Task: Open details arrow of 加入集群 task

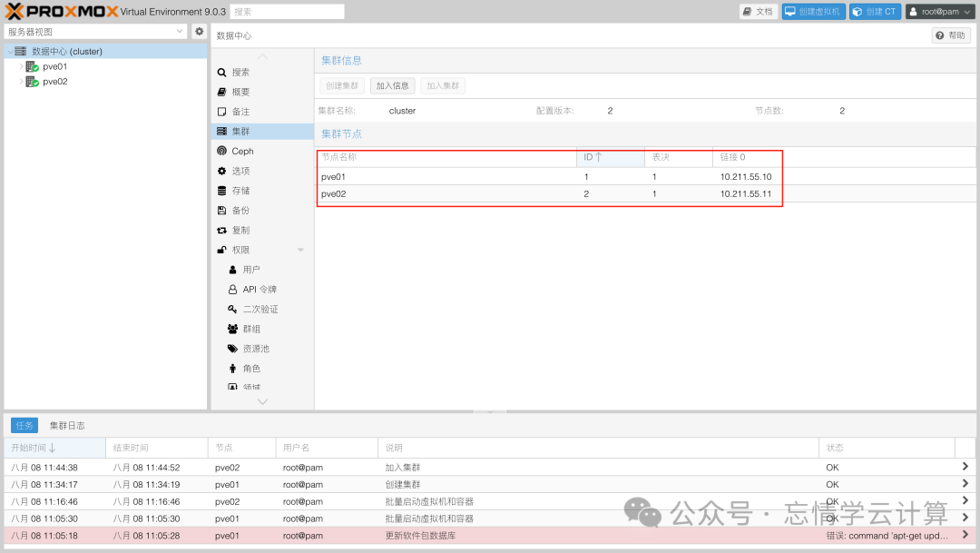Action: (x=965, y=467)
